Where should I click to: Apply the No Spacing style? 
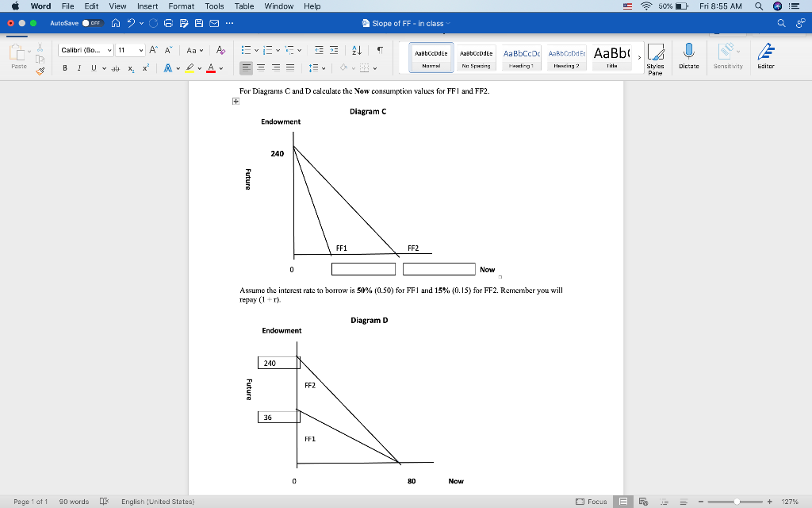click(476, 57)
